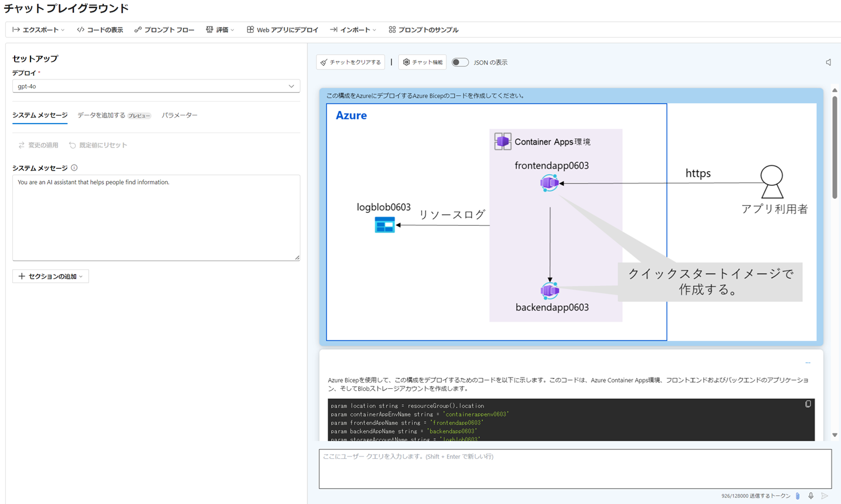Click Web アプリにデプロイ label
The image size is (841, 504).
(288, 29)
